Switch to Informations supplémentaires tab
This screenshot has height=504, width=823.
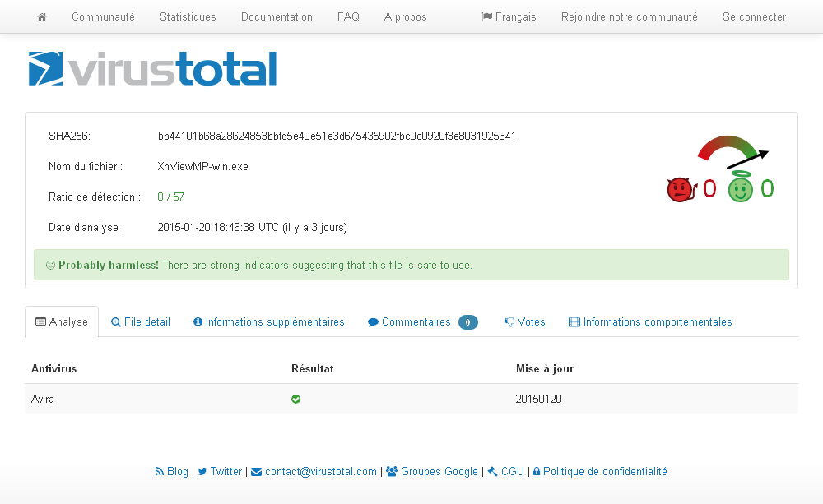269,322
